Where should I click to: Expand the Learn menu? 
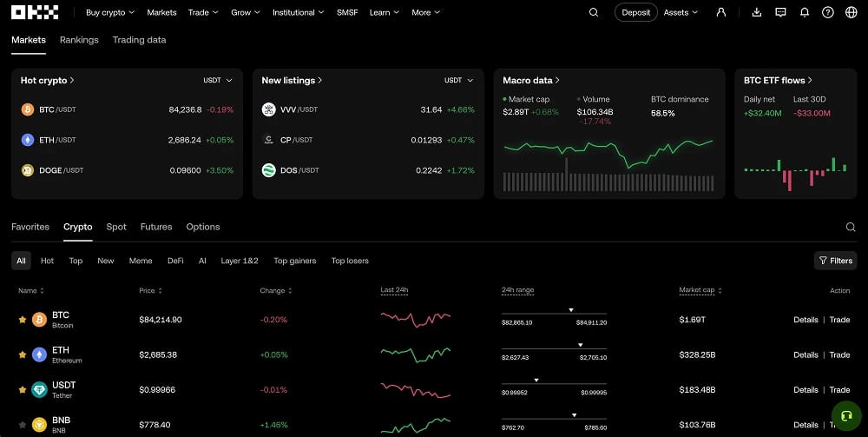pos(385,12)
